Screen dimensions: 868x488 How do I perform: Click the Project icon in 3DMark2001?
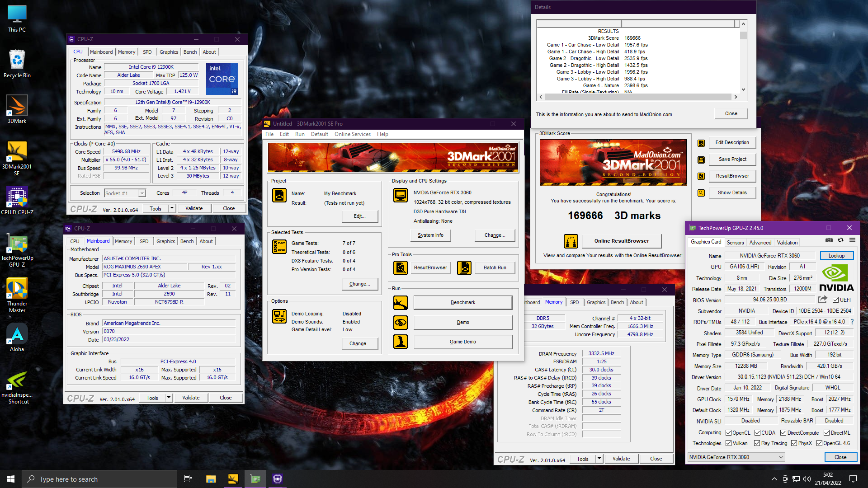[279, 195]
